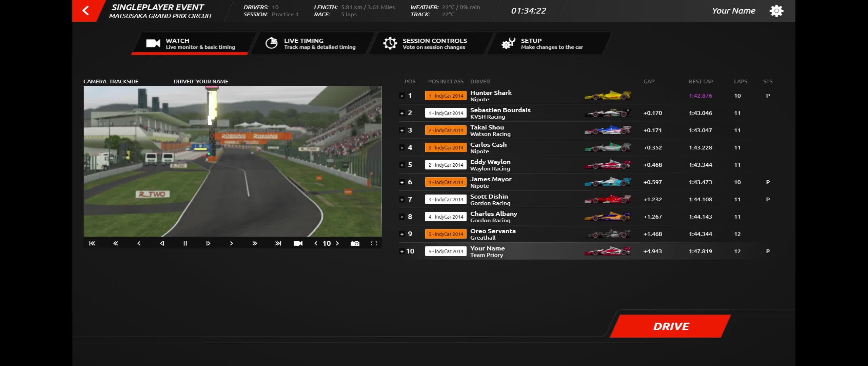The width and height of the screenshot is (868, 366).
Task: Pause the replay playback
Action: pos(185,243)
